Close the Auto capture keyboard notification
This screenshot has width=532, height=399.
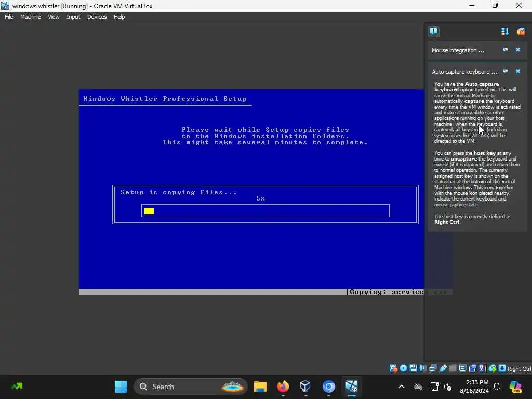518,71
